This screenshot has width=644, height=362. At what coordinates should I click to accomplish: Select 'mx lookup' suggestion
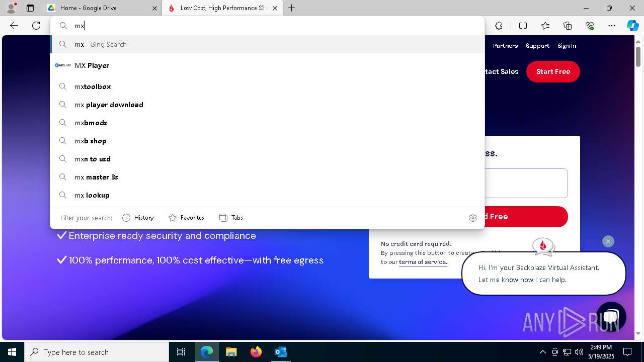(267, 195)
